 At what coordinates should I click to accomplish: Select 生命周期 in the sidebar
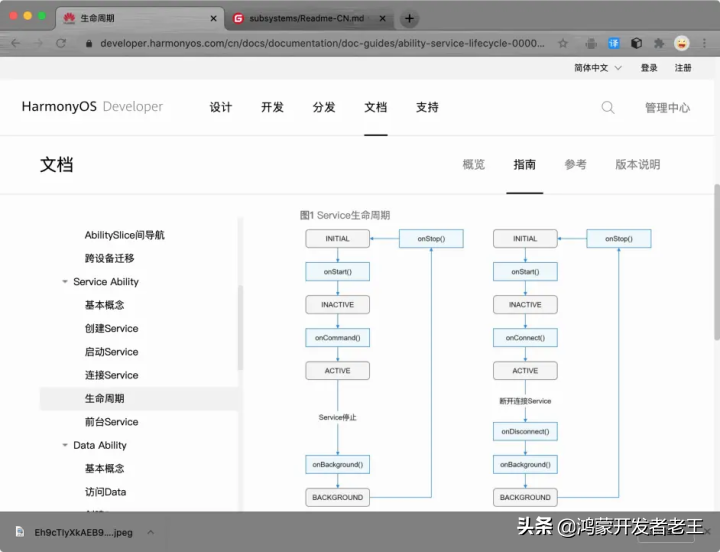point(139,399)
